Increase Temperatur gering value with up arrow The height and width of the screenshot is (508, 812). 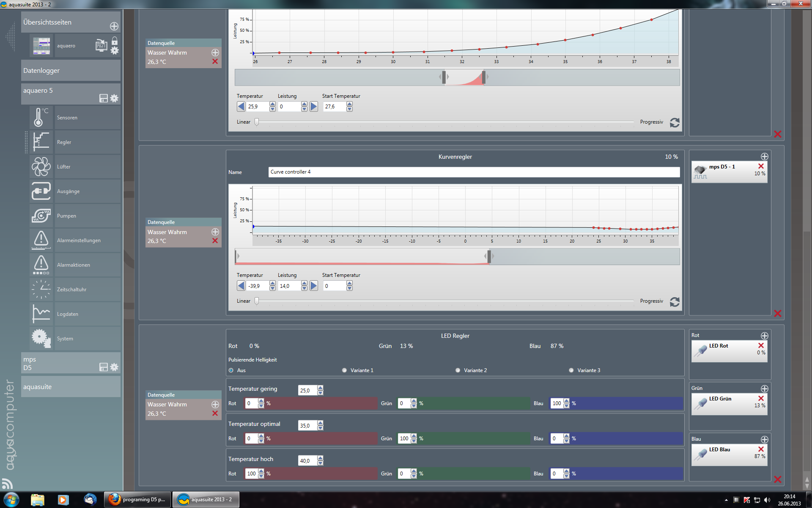click(x=320, y=388)
